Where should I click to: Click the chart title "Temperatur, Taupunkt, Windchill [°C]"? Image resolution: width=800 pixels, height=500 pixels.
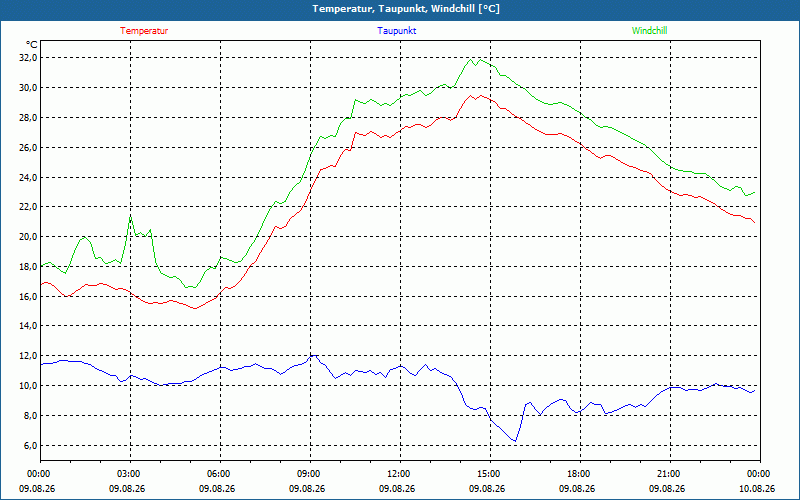point(406,9)
